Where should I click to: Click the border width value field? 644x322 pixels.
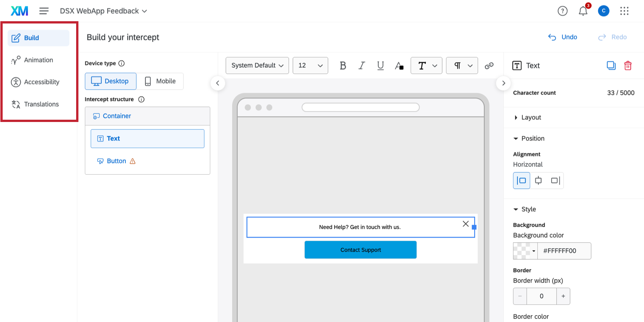click(x=542, y=296)
